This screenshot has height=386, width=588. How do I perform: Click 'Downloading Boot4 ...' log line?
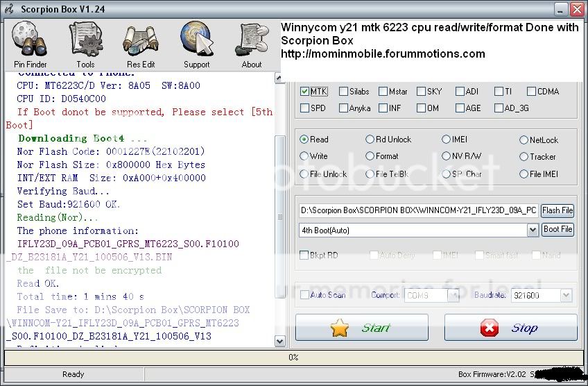tap(83, 139)
